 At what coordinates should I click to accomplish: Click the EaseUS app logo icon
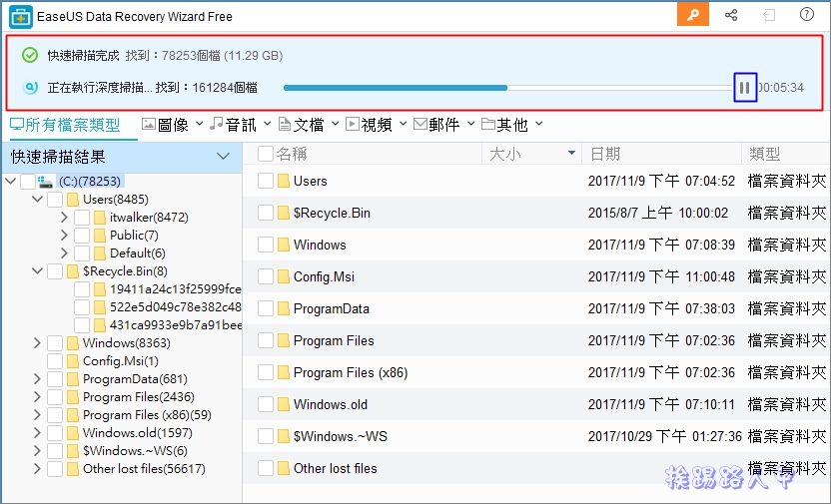[21, 17]
